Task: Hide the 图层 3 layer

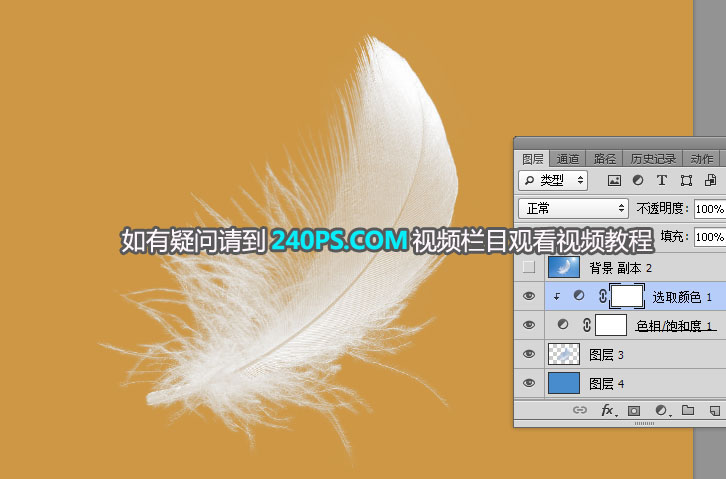Action: pyautogui.click(x=529, y=355)
